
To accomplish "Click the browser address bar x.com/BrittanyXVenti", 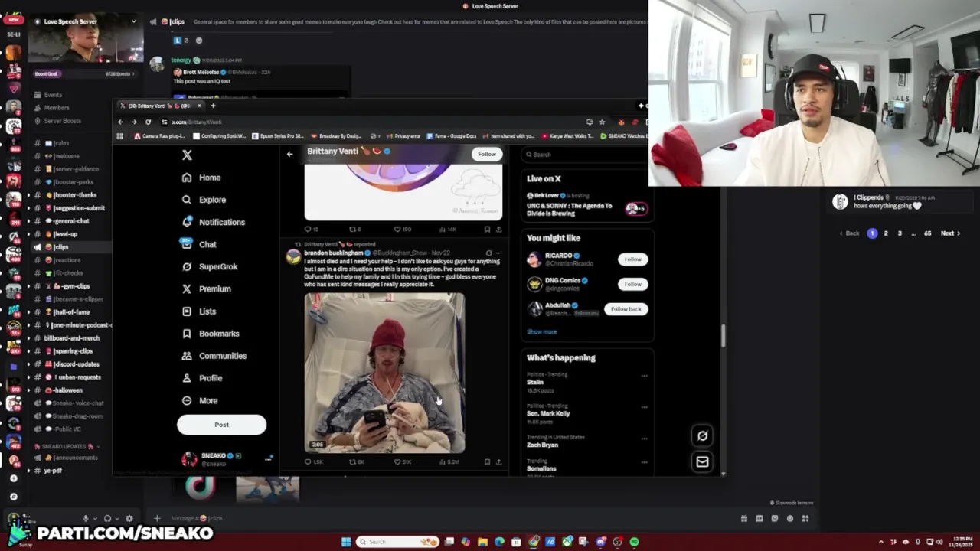I will click(197, 122).
